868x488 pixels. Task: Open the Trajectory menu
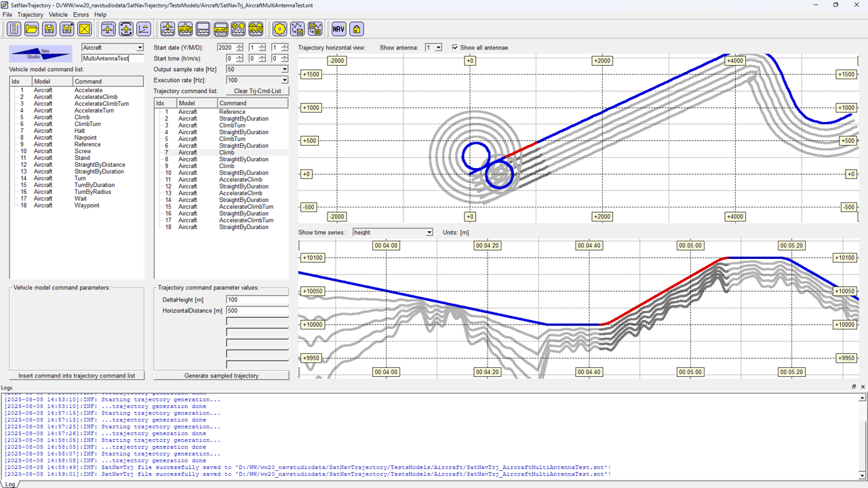click(30, 14)
